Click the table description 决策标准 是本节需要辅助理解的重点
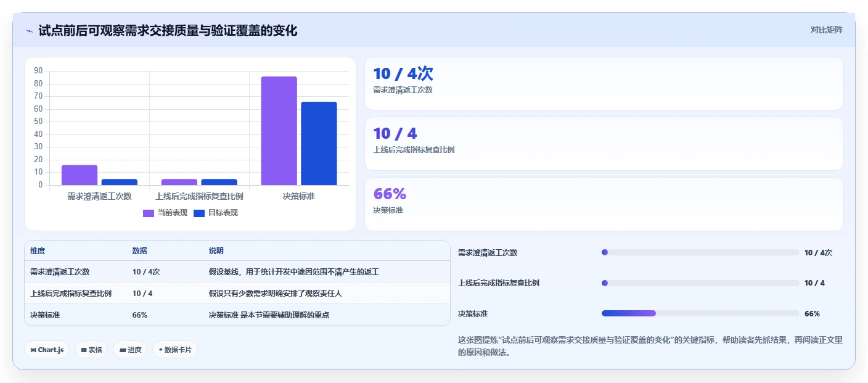The image size is (868, 383). [x=269, y=315]
